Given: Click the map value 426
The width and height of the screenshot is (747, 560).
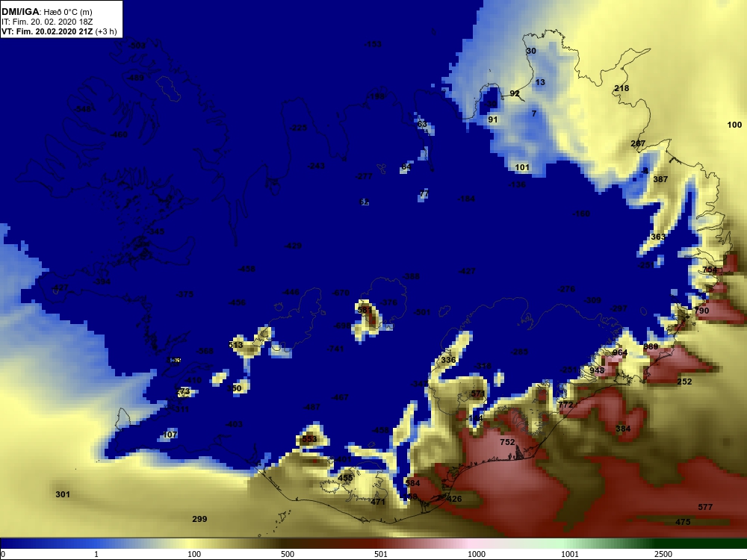Looking at the screenshot, I should [454, 499].
